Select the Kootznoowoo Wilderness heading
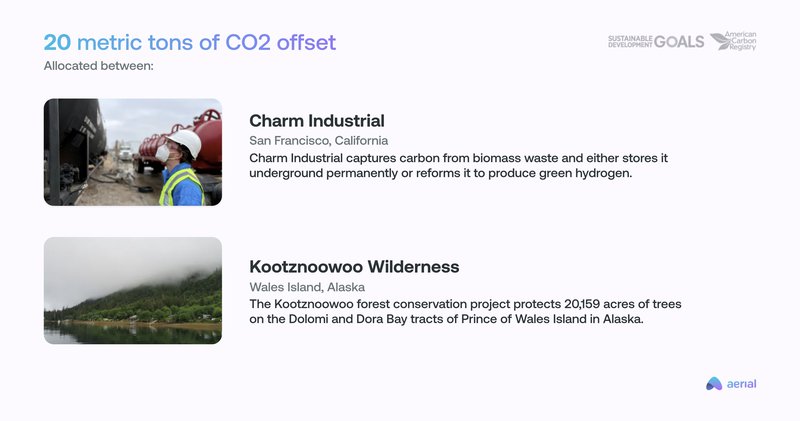The image size is (800, 421). (354, 266)
